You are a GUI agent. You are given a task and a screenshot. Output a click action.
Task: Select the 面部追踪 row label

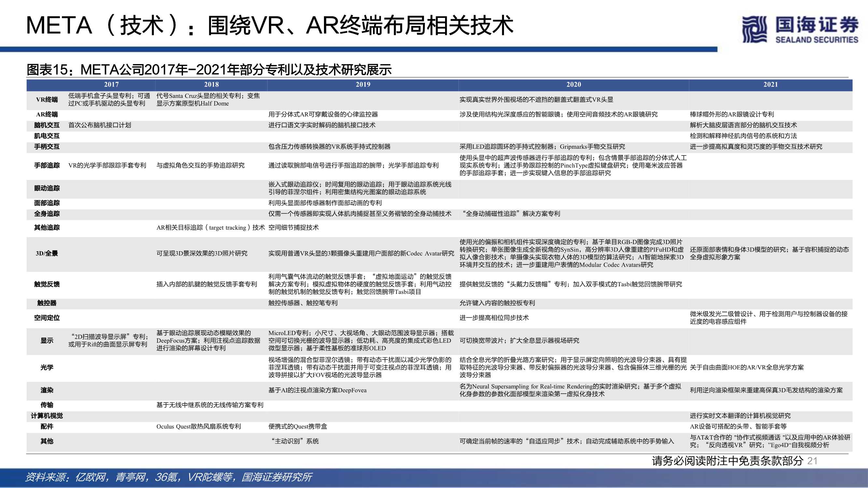47,203
